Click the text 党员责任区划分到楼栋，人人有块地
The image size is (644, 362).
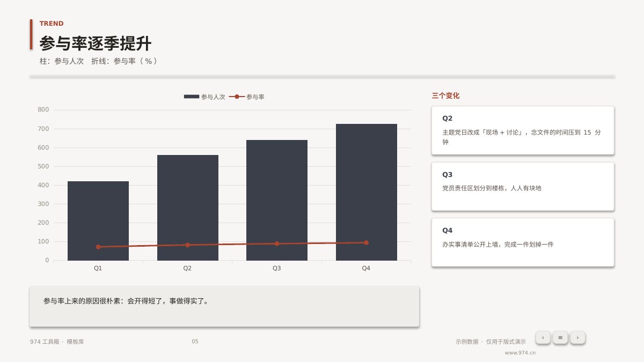492,188
